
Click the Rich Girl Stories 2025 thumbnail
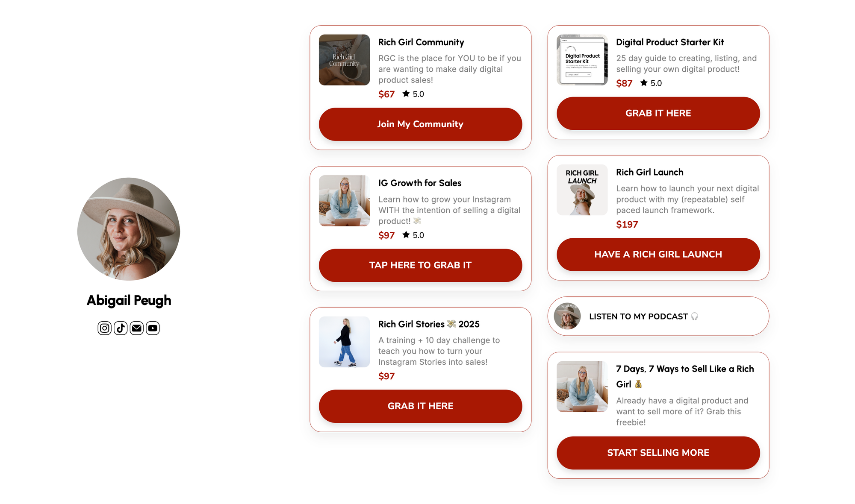[344, 342]
